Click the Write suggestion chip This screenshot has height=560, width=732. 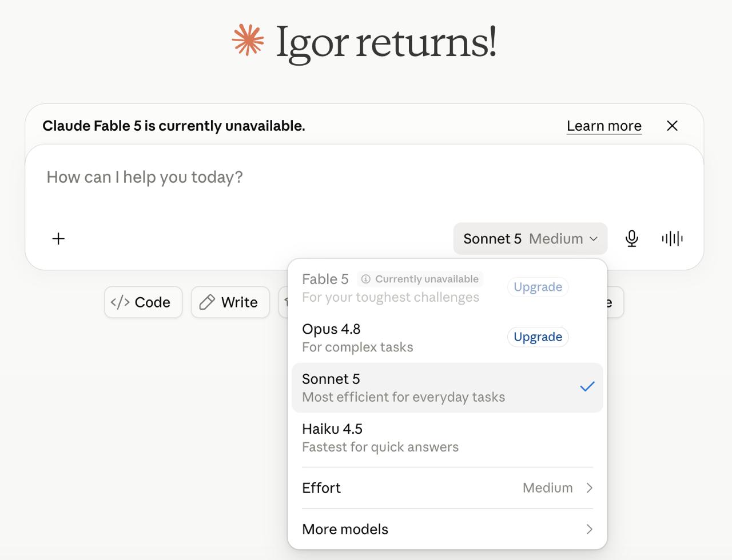pos(230,302)
